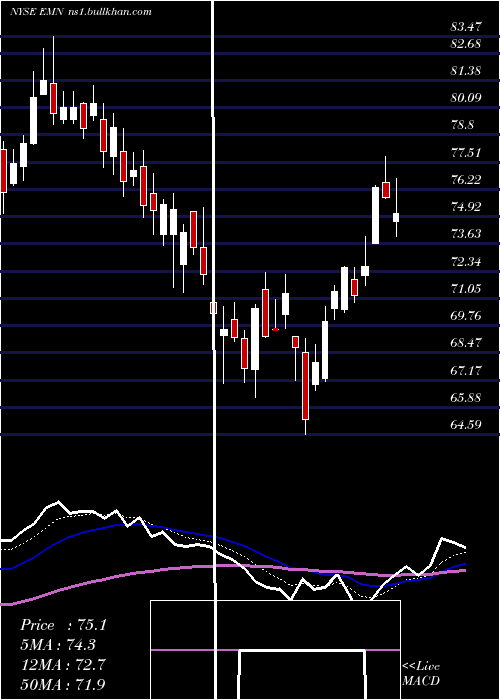The width and height of the screenshot is (500, 700).
Task: Click the 12MA : 72.7 readout
Action: [63, 665]
